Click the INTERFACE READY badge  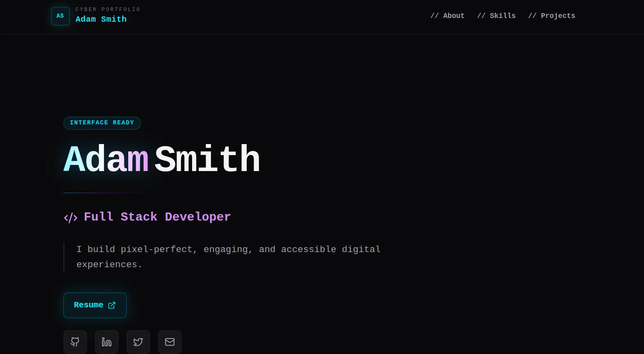102,123
